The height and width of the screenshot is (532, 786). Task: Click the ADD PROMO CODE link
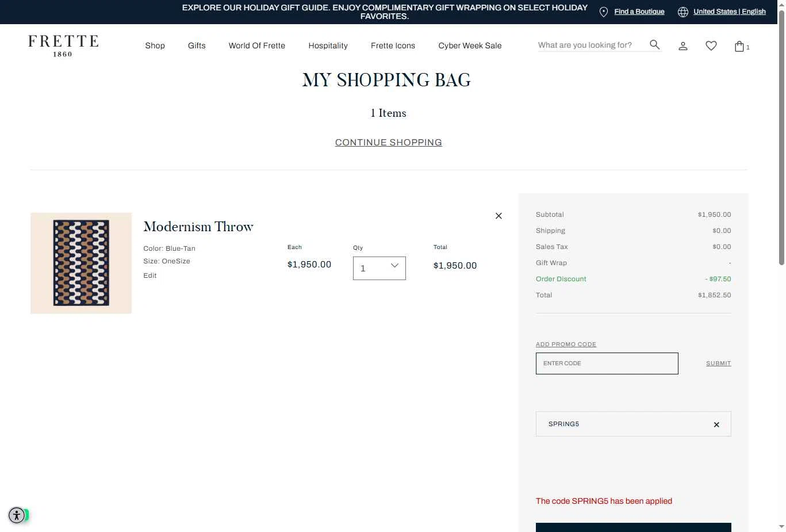point(566,345)
